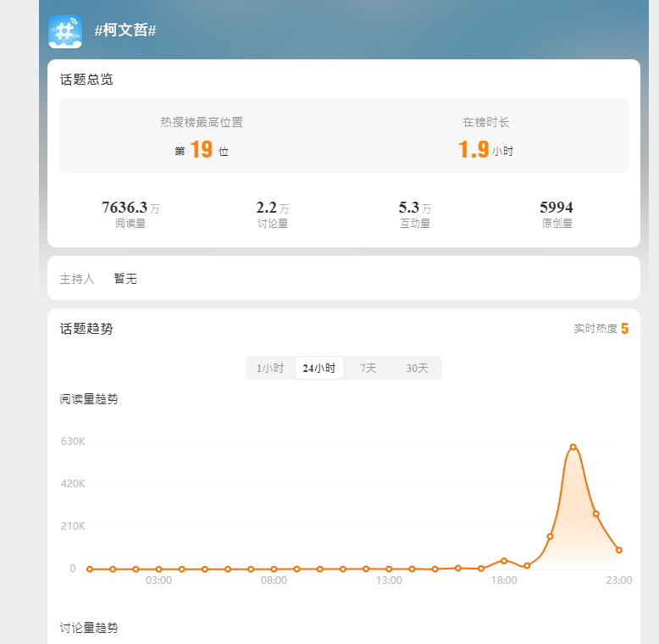Image resolution: width=659 pixels, height=644 pixels.
Task: Click the chart data point at 13:00
Action: coord(389,569)
